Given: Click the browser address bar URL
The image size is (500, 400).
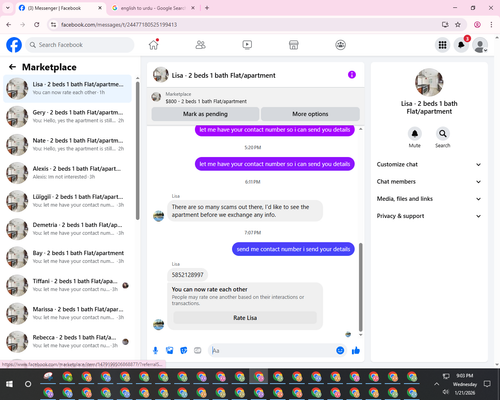Looking at the screenshot, I should (119, 25).
